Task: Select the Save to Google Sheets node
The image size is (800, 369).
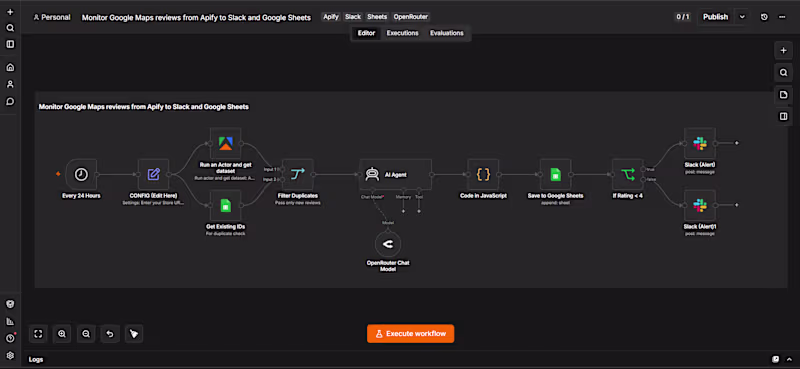Action: tap(556, 174)
